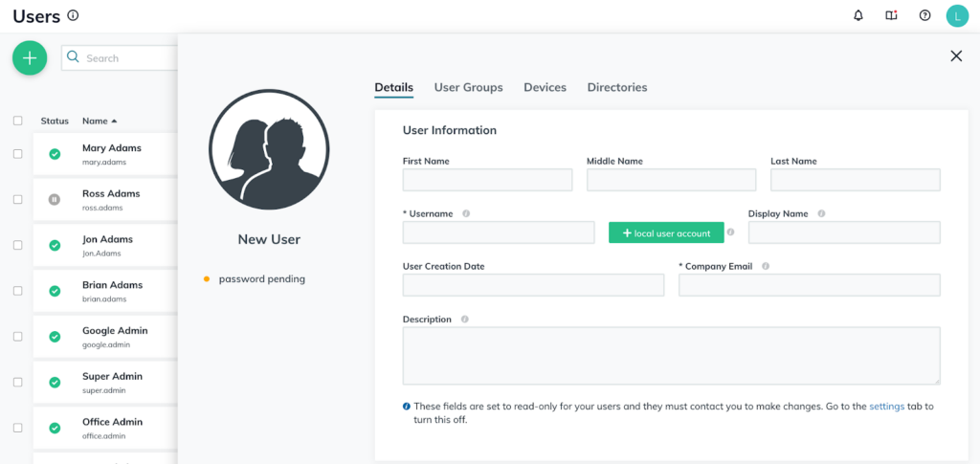This screenshot has height=464, width=980.
Task: Follow the settings link in the note
Action: tap(886, 407)
